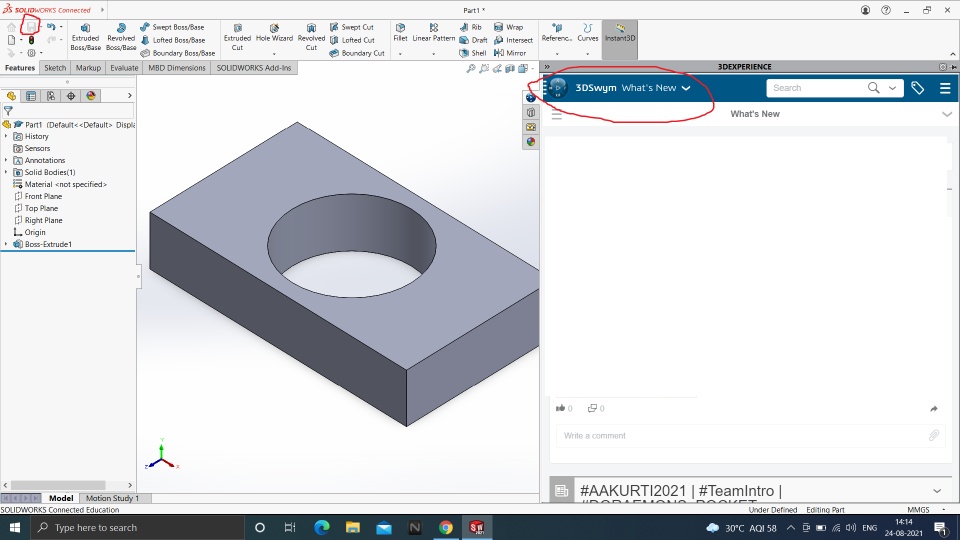
Task: Switch to the Sketch tab
Action: (55, 68)
